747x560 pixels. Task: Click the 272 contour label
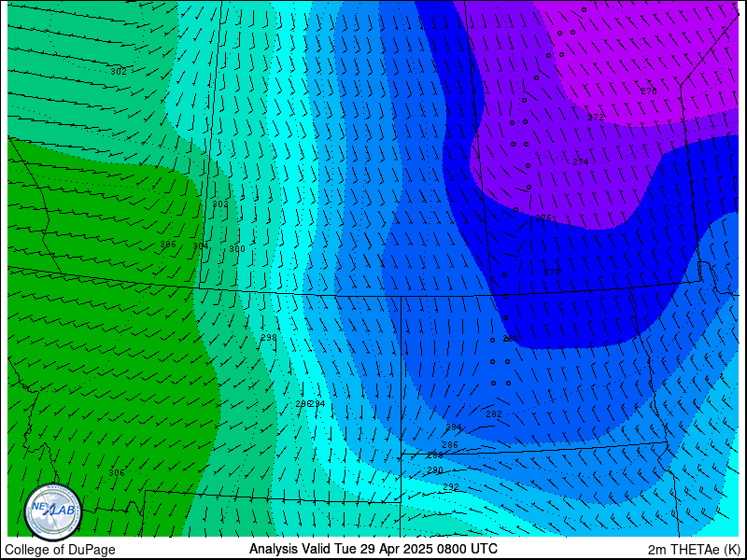click(x=596, y=118)
